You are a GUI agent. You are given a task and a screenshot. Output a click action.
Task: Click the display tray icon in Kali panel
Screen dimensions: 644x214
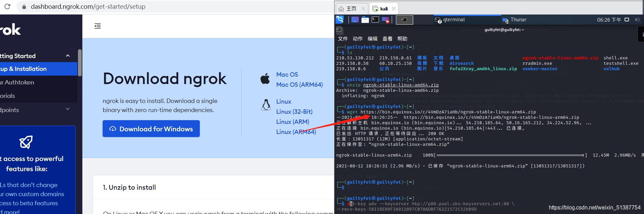[627, 20]
